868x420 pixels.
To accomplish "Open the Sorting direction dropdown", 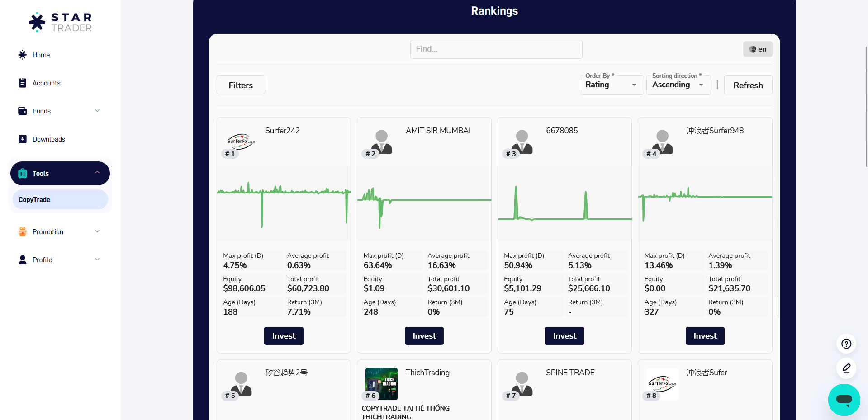I will click(x=678, y=85).
